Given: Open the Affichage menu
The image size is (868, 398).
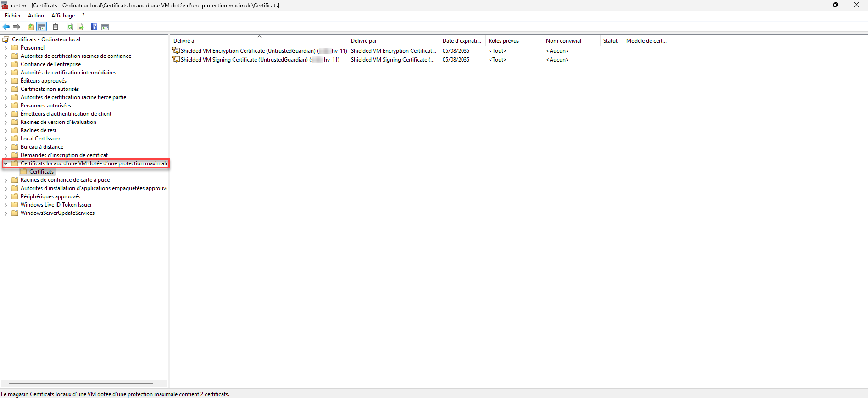Looking at the screenshot, I should coord(63,16).
